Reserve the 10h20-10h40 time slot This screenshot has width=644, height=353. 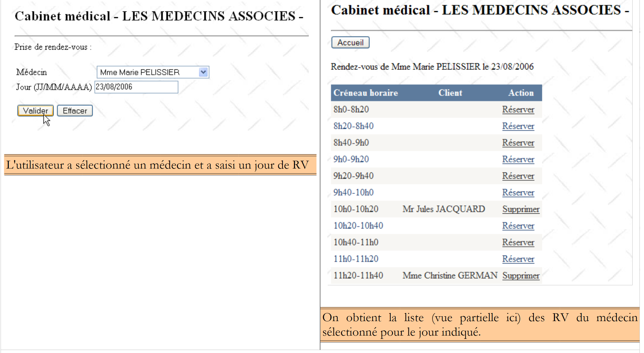518,226
